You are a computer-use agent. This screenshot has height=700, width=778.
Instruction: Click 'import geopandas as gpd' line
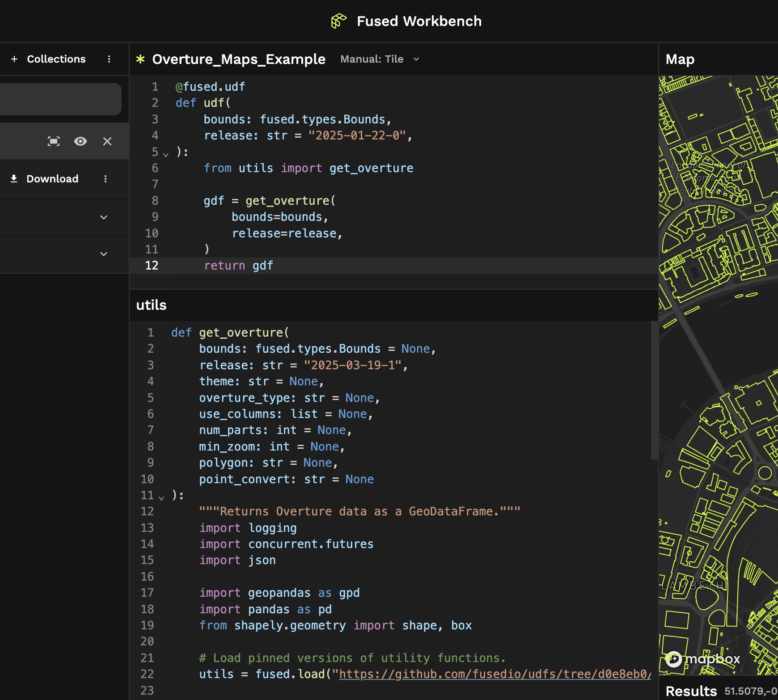pos(279,593)
